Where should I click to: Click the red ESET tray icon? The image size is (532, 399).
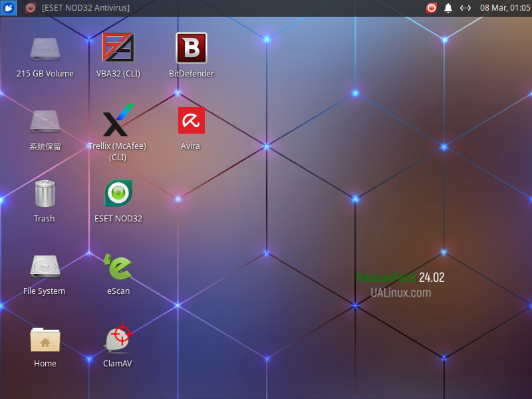(x=432, y=8)
